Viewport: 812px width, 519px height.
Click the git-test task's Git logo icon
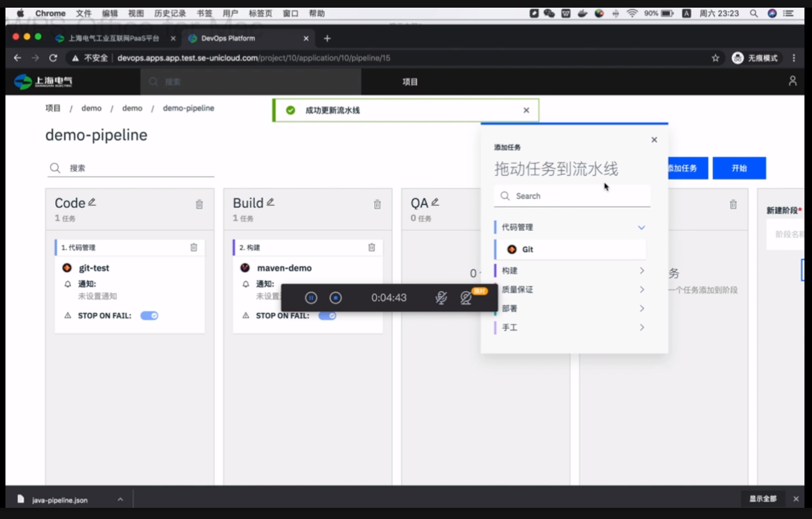(67, 267)
